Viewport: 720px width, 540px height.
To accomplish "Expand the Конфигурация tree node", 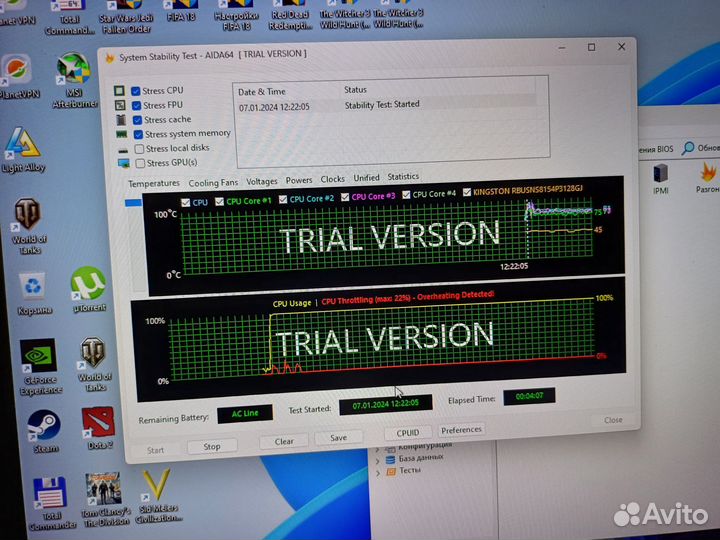I will [x=378, y=450].
